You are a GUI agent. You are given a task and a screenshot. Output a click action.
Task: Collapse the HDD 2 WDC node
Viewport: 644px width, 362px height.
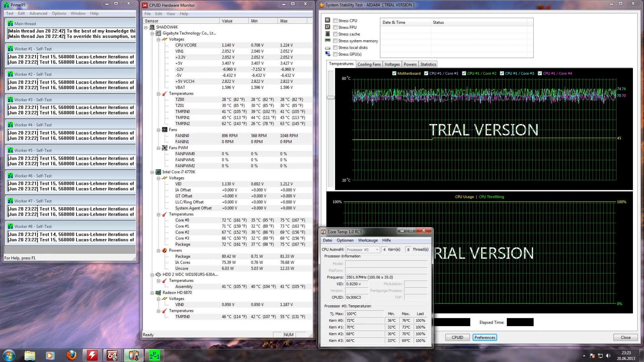(152, 274)
